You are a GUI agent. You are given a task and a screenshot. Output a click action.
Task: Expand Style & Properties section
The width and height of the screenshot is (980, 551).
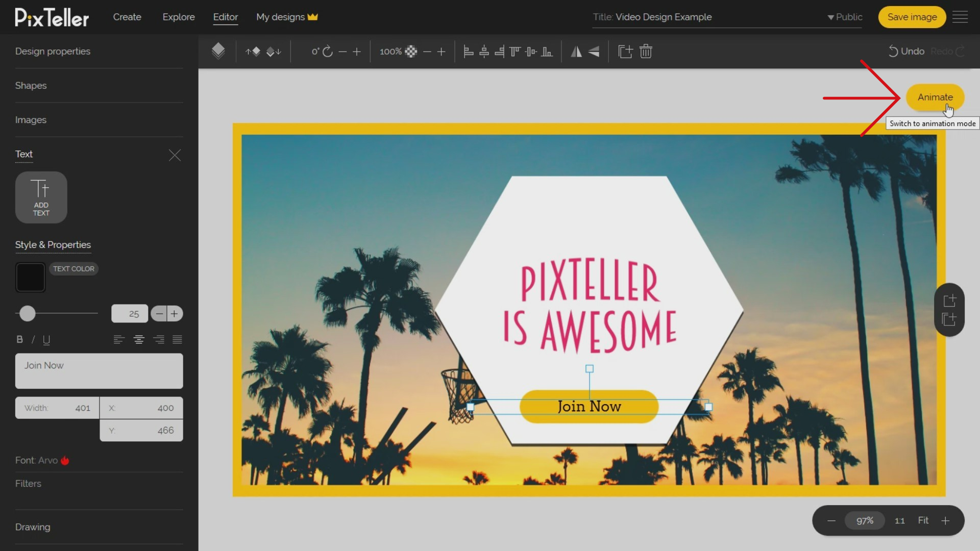53,244
